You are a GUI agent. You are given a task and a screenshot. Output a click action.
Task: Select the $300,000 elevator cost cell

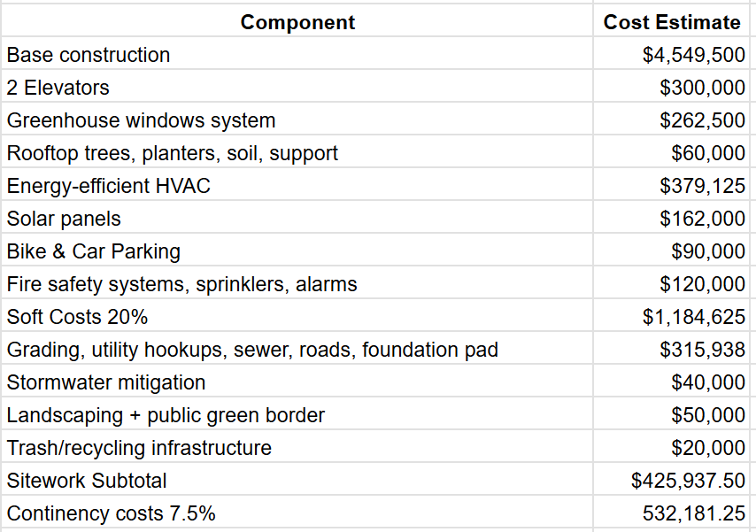[x=671, y=88]
